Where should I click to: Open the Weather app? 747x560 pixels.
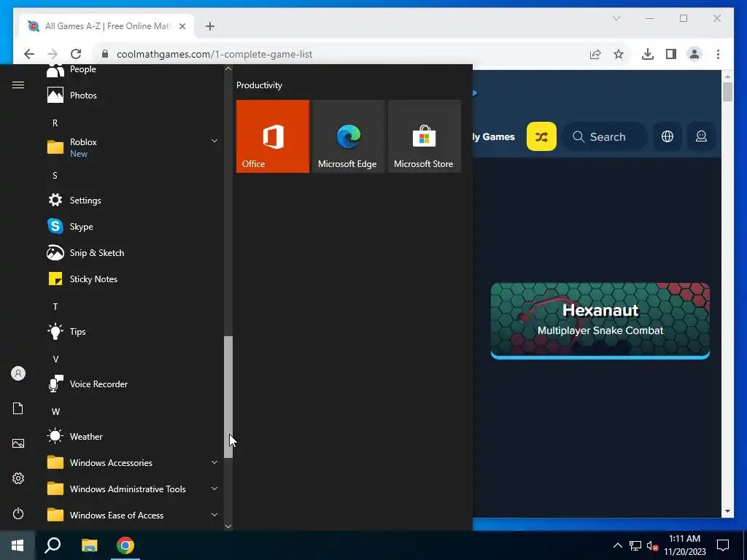[132, 436]
